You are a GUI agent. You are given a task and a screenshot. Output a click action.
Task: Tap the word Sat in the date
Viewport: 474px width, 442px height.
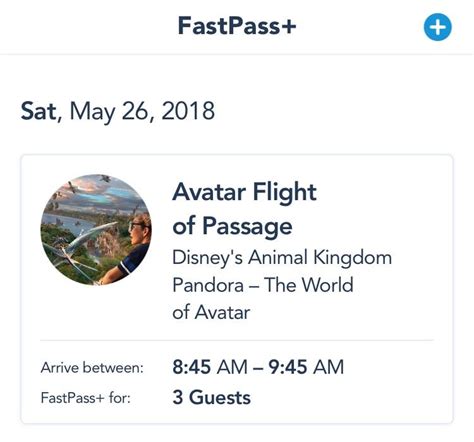coord(39,111)
